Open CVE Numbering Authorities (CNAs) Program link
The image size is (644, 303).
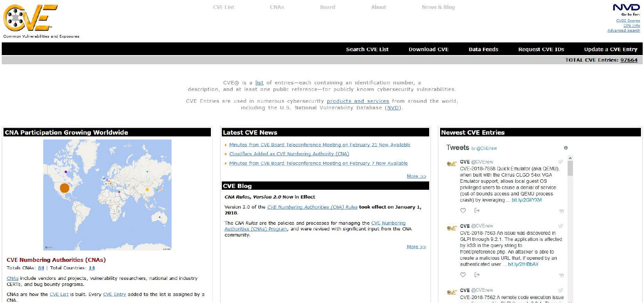coord(315,226)
